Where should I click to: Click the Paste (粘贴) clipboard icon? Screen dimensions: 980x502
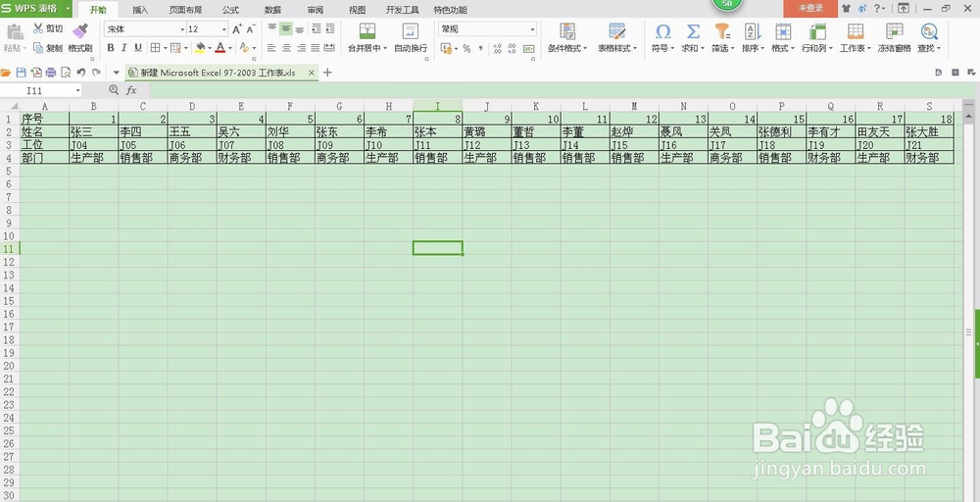(15, 31)
